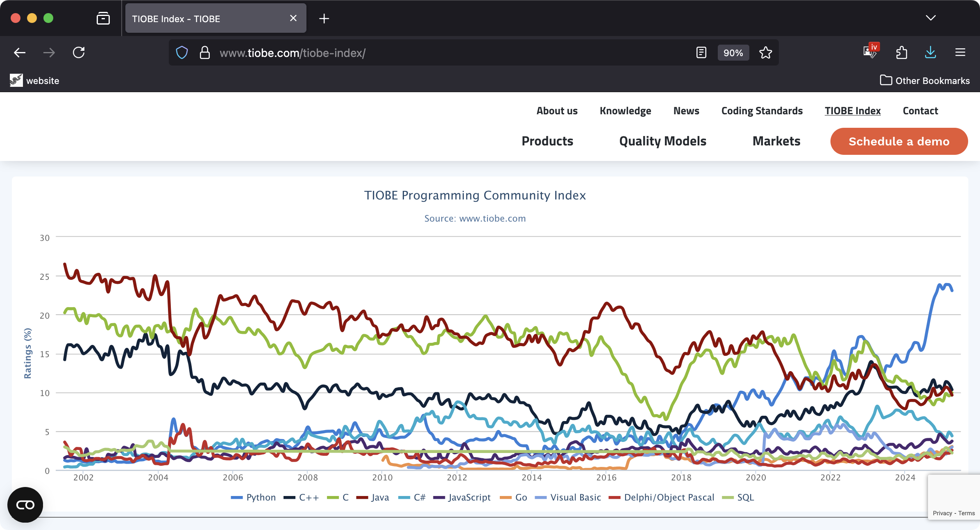This screenshot has height=530, width=980.
Task: Open the extensions puzzle piece menu
Action: coord(901,52)
